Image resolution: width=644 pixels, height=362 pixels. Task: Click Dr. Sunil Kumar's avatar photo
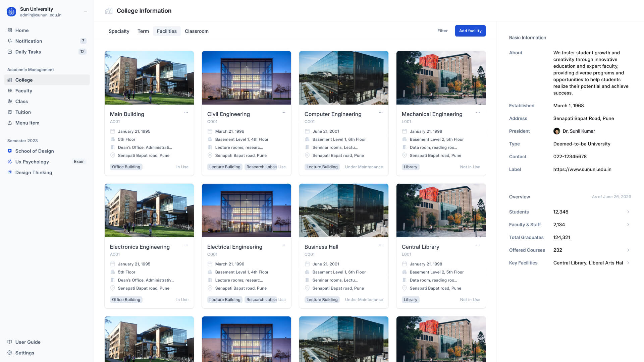coord(557,131)
